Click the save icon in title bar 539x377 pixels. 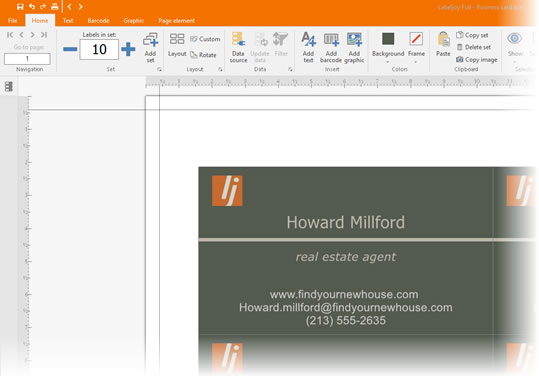click(20, 6)
